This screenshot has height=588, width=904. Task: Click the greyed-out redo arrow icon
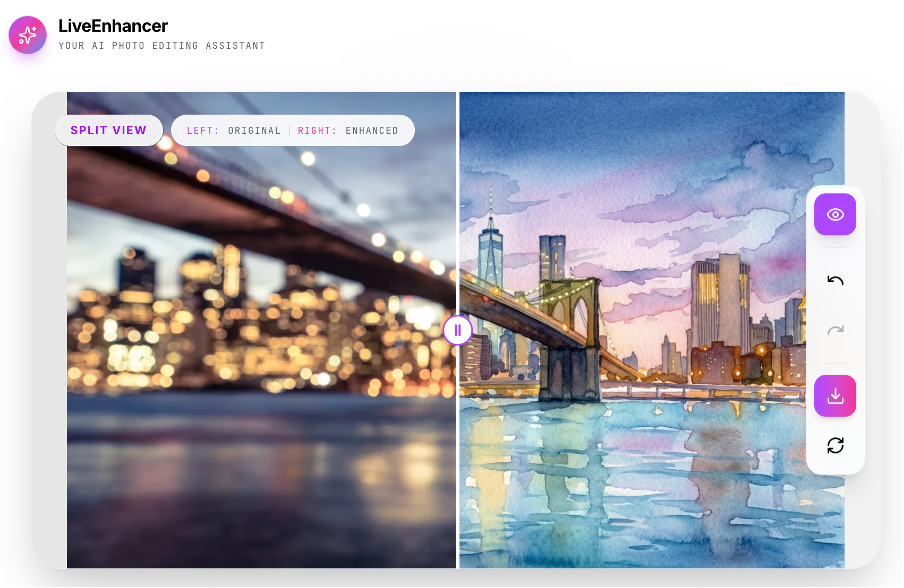click(x=835, y=330)
